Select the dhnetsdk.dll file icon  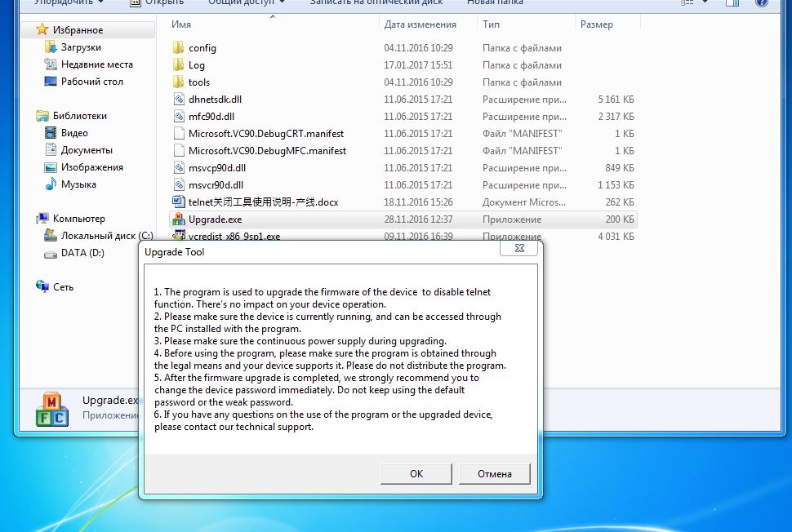[x=179, y=100]
